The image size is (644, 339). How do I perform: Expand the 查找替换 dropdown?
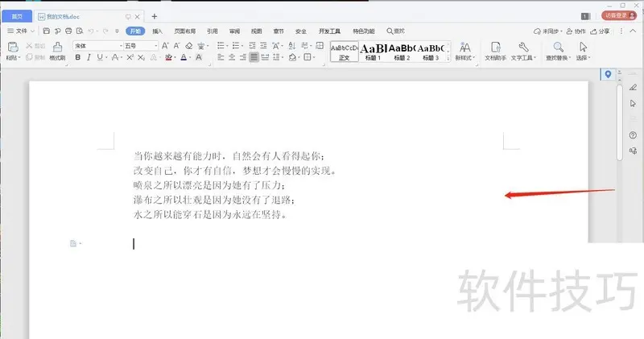click(x=569, y=58)
